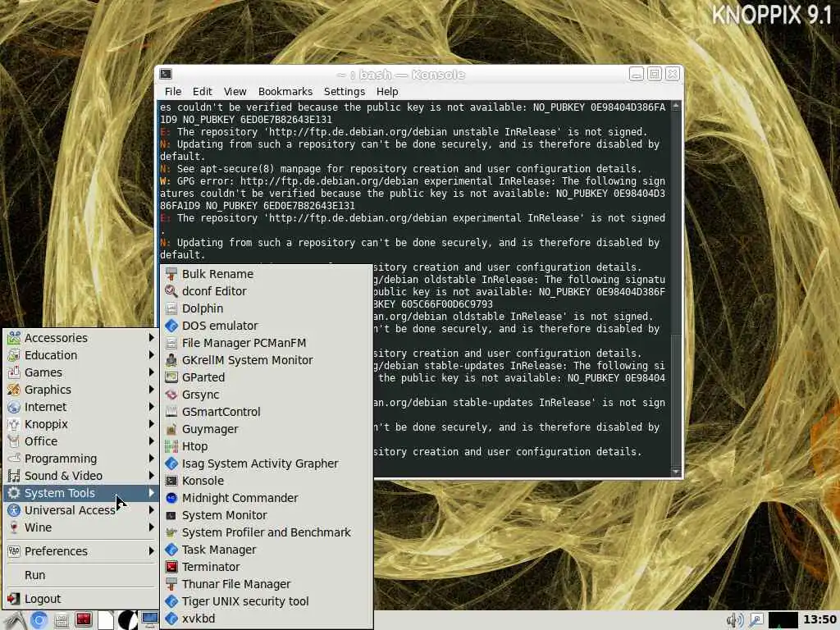Expand the Accessories submenu

click(x=81, y=337)
